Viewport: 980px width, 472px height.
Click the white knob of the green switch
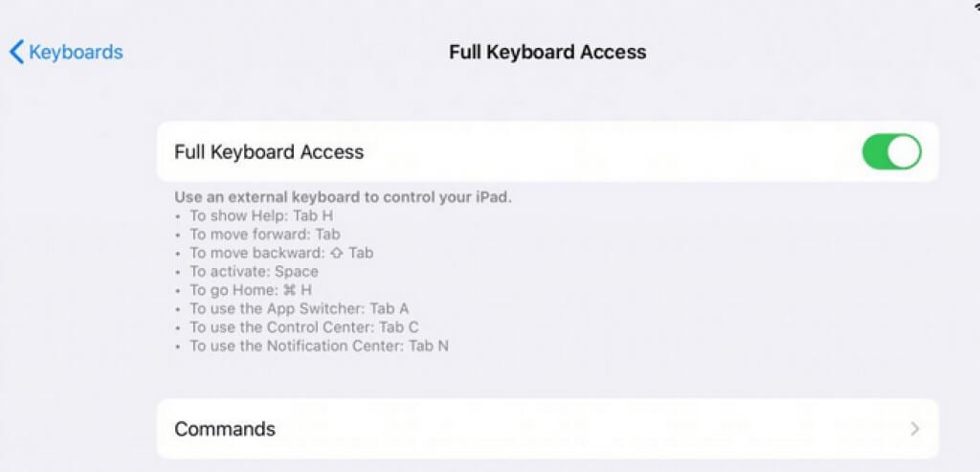point(903,151)
